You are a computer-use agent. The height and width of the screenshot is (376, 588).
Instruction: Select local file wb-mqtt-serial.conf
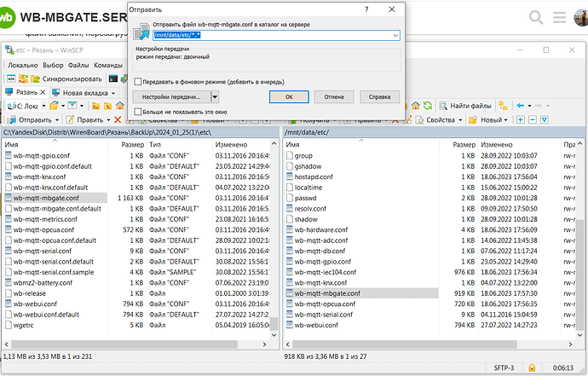click(x=43, y=251)
